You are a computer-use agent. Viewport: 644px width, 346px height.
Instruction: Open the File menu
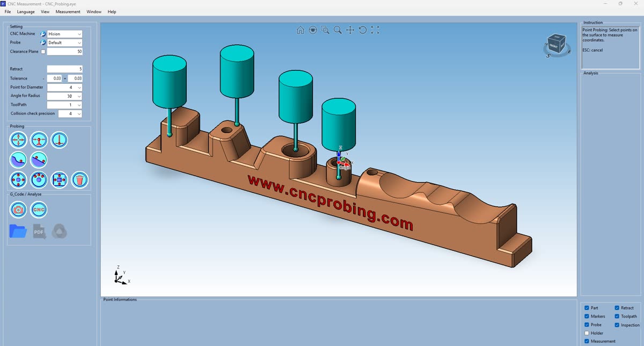(8, 11)
